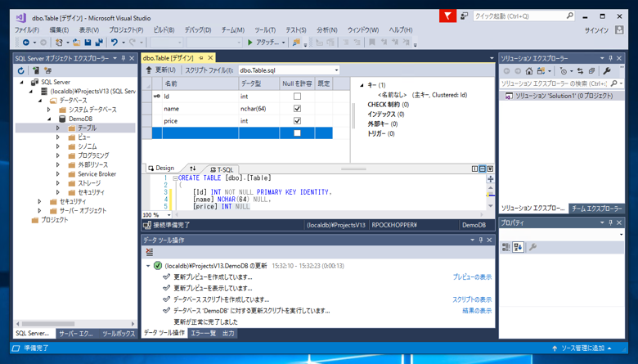638x364 pixels.
Task: Click the alphabetical sort icon in Properties
Action: pos(518,246)
